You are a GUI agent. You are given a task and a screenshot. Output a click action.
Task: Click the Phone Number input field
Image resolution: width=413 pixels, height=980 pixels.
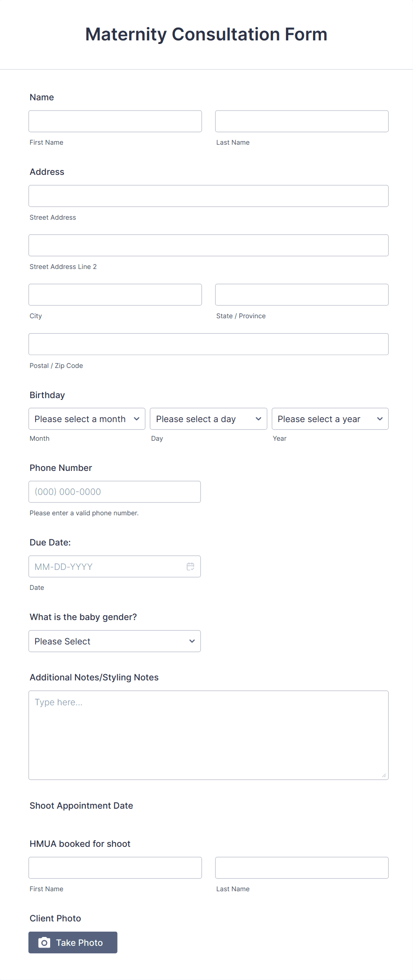[114, 491]
